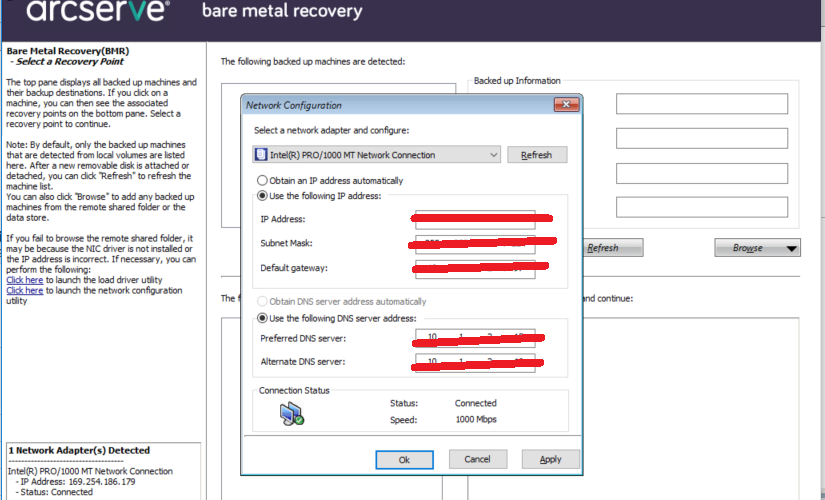The height and width of the screenshot is (500, 825).
Task: Click the Subnet Mask input field
Action: (x=475, y=244)
